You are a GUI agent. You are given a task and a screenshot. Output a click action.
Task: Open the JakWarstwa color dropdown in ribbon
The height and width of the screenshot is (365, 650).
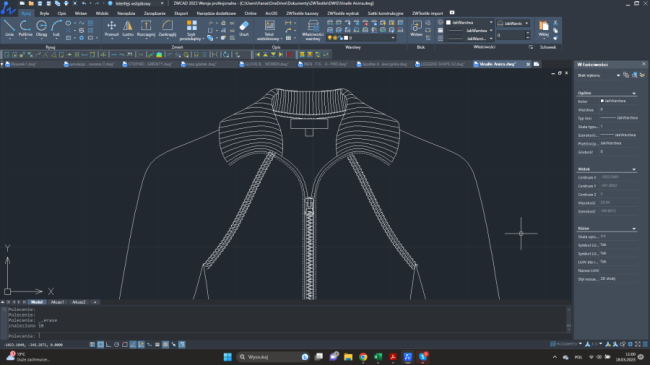tap(469, 22)
